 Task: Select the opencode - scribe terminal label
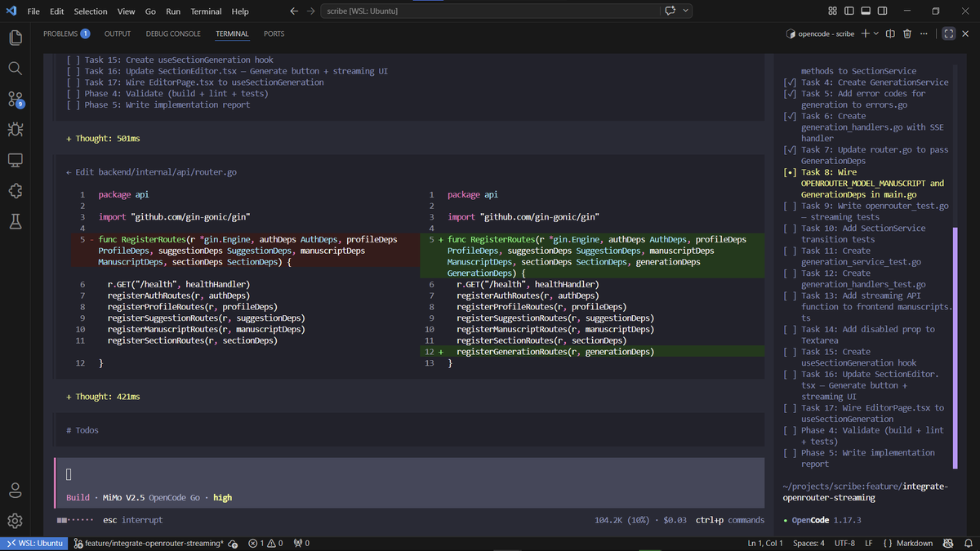(820, 33)
